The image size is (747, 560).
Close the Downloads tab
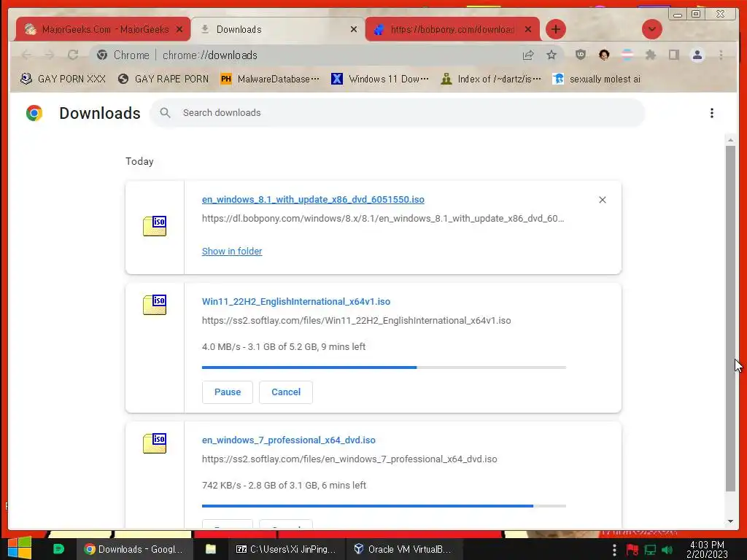(x=354, y=29)
